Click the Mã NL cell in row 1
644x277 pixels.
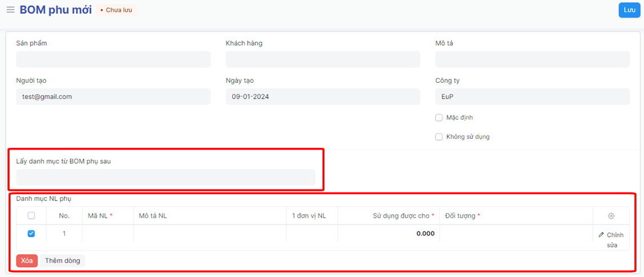click(108, 234)
